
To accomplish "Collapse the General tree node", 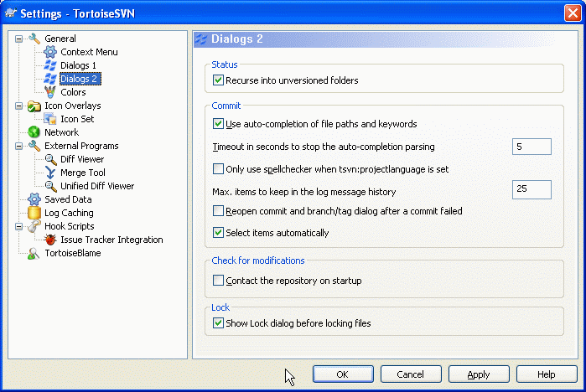I will tap(18, 39).
